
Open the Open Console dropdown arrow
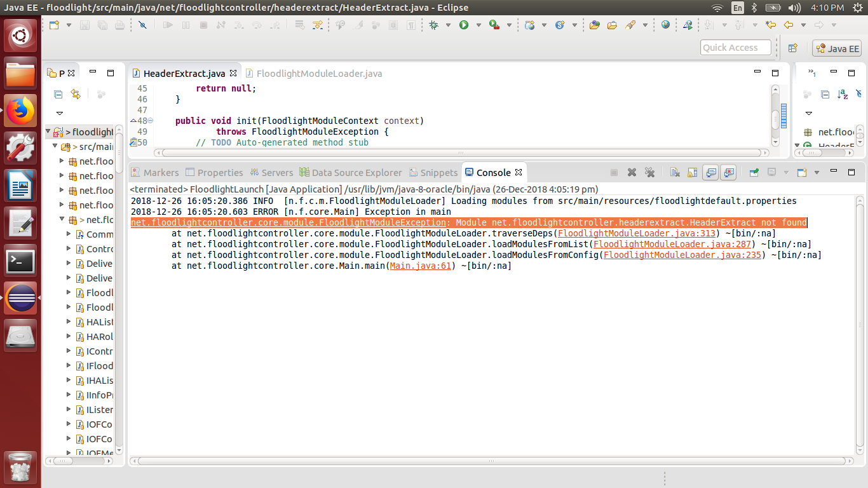click(817, 172)
